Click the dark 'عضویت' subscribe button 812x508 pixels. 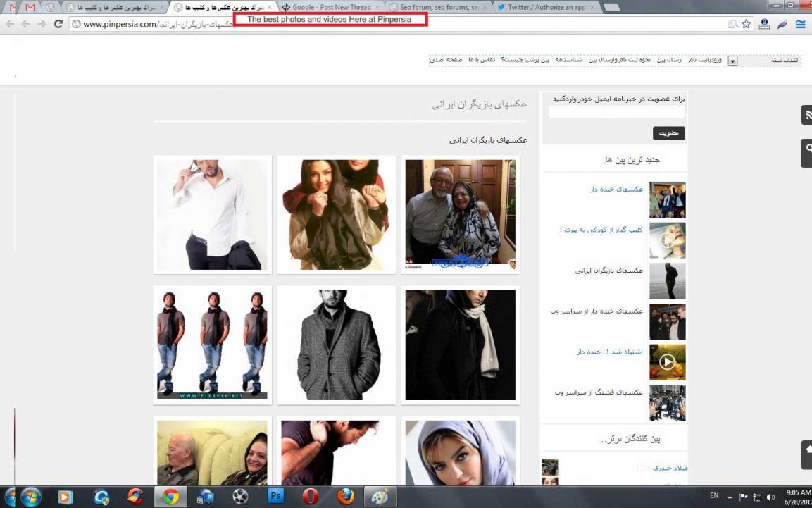[668, 133]
